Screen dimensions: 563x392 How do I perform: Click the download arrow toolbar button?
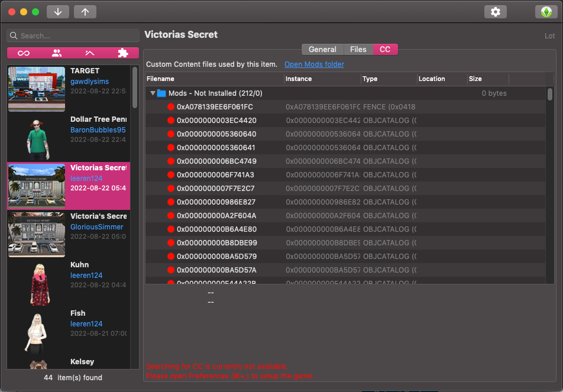click(x=58, y=12)
